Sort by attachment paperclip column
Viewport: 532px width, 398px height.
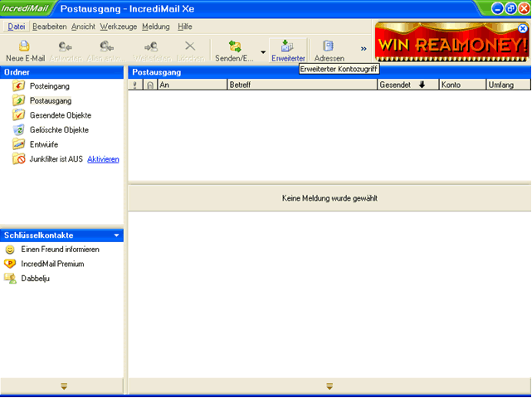coord(150,85)
